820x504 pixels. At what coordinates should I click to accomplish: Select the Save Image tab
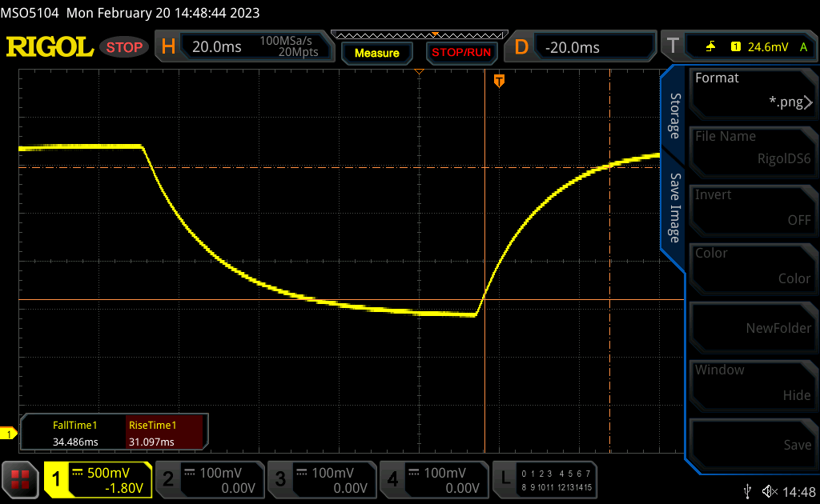point(674,208)
